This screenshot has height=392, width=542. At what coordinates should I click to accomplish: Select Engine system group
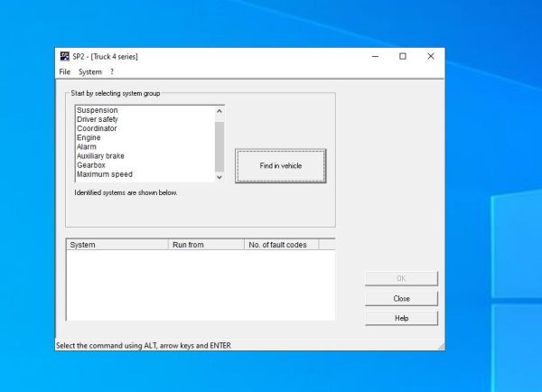point(145,137)
